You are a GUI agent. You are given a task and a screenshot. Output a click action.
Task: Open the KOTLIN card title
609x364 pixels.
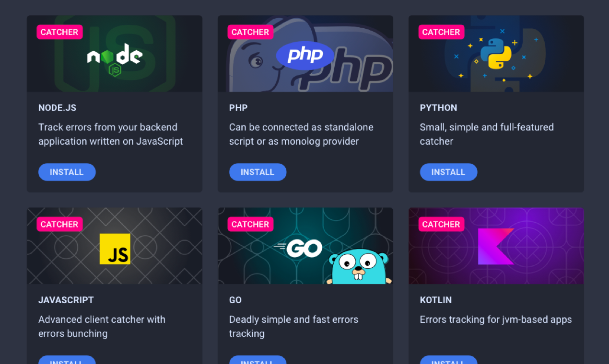[x=436, y=300]
